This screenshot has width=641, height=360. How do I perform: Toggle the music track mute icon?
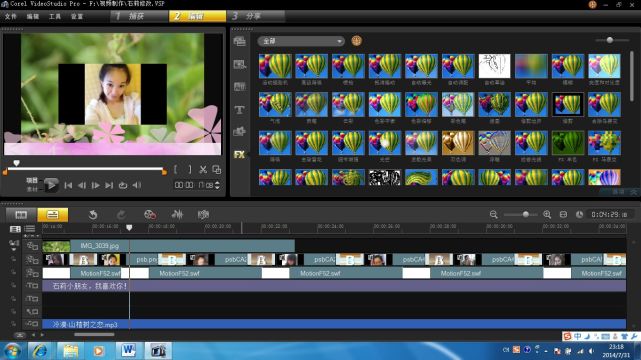[x=32, y=324]
